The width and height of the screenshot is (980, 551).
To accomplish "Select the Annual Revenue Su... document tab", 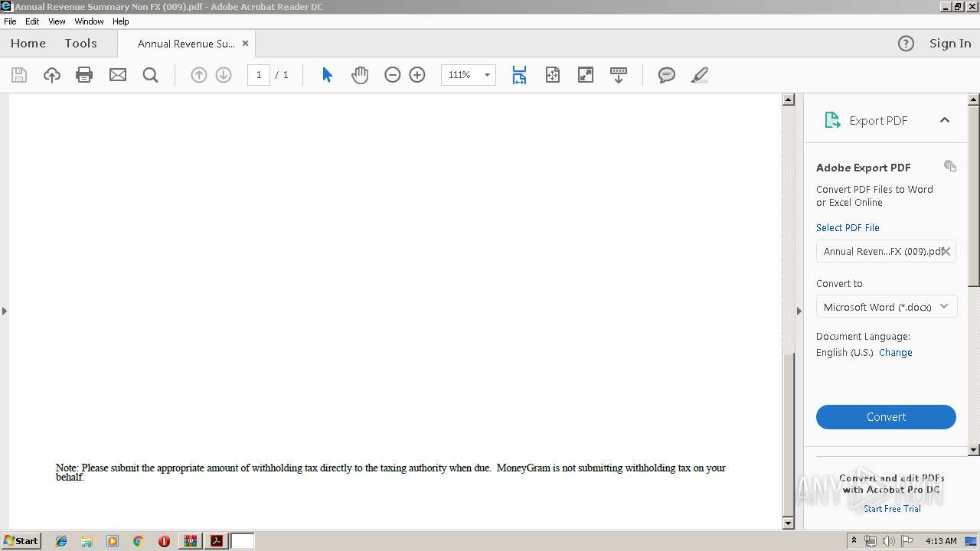I will (x=186, y=44).
